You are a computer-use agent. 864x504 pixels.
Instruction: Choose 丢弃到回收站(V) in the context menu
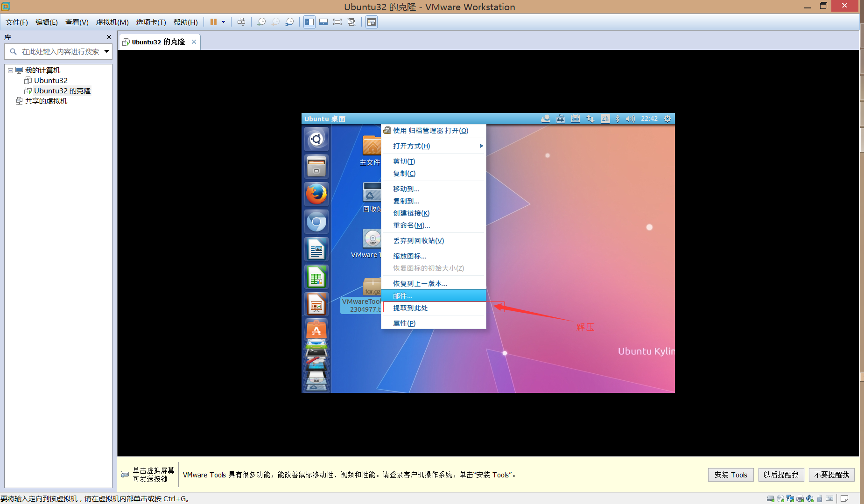click(x=433, y=241)
